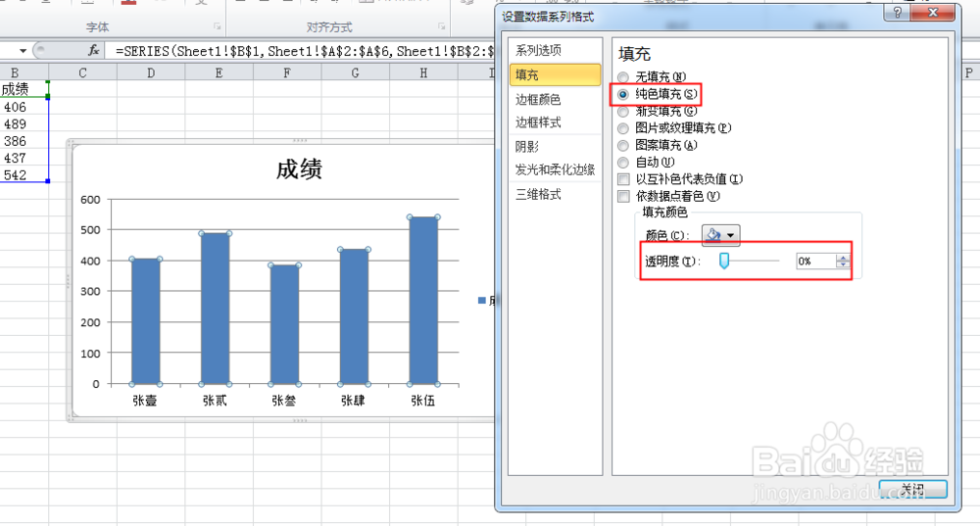Select column E header
This screenshot has height=526, width=980.
(219, 73)
